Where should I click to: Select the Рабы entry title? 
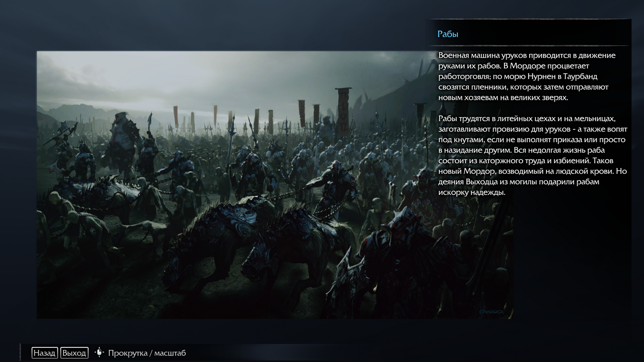(x=448, y=34)
